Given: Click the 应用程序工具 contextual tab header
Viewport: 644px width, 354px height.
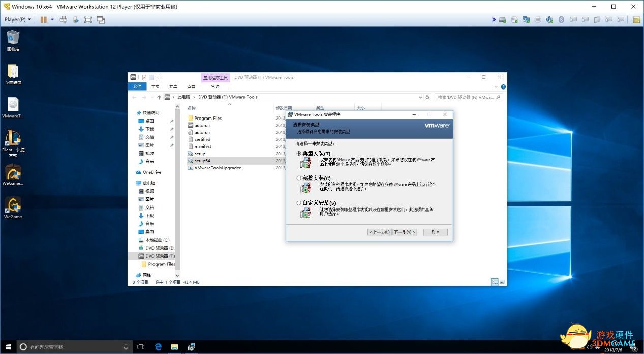Looking at the screenshot, I should [x=216, y=78].
